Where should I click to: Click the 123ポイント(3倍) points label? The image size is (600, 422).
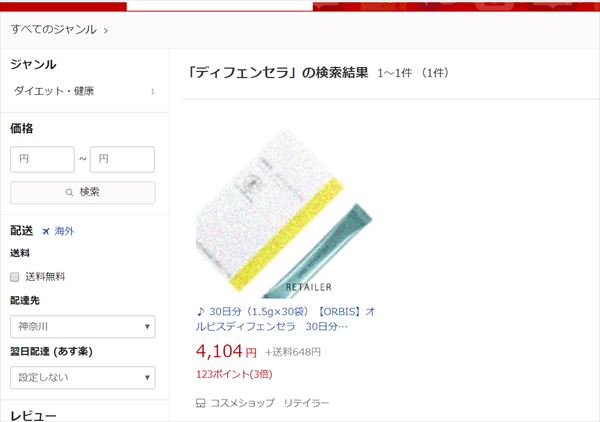[x=234, y=374]
